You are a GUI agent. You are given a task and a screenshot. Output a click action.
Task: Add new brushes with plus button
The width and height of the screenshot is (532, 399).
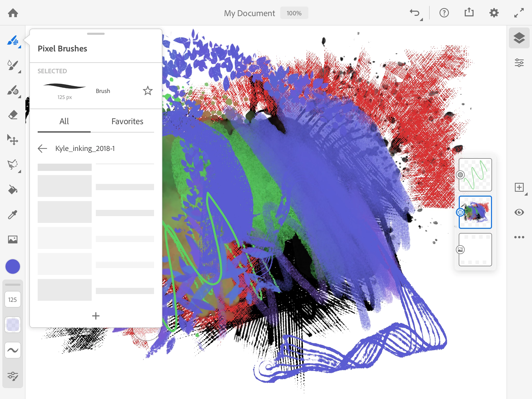pyautogui.click(x=96, y=316)
